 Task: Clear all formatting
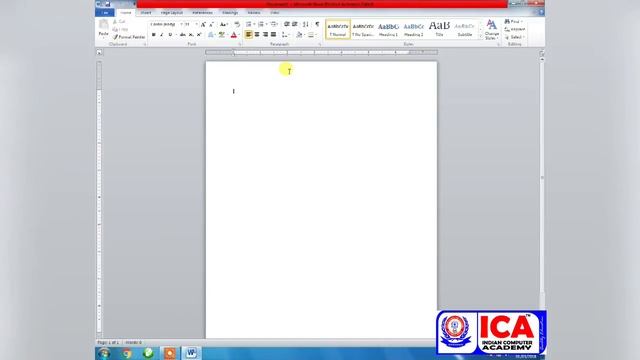[237, 24]
